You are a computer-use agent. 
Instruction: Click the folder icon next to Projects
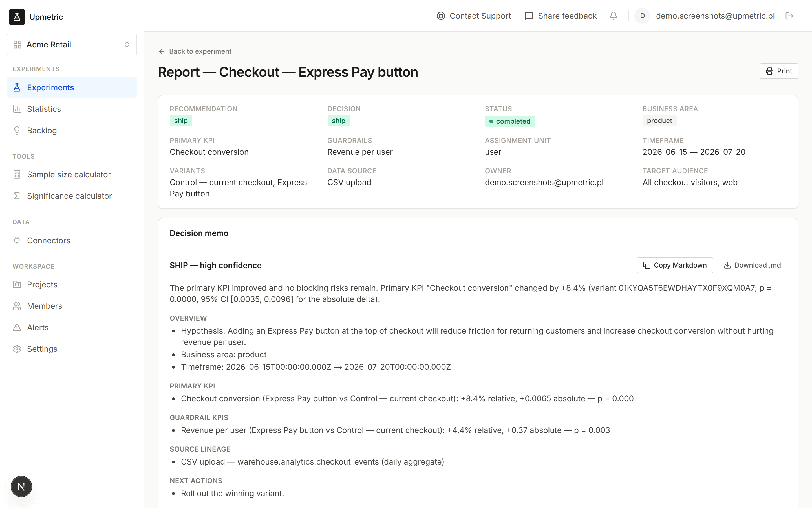tap(17, 284)
